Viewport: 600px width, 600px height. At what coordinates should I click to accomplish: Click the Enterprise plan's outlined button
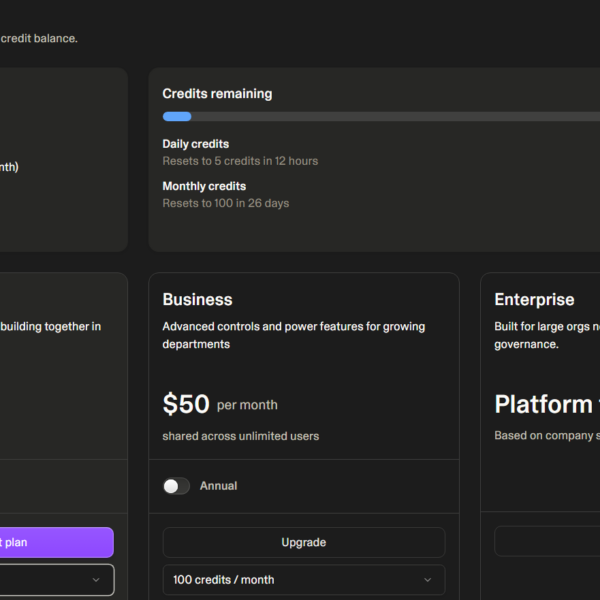point(547,542)
